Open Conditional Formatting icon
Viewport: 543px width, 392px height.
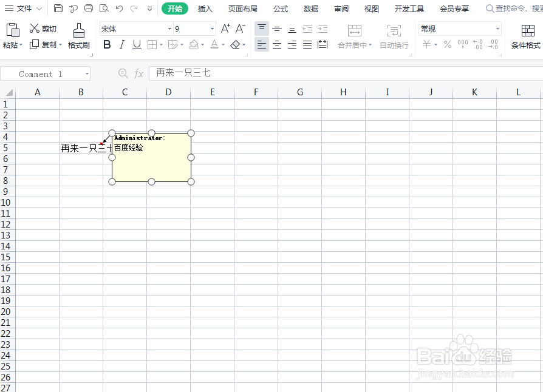pyautogui.click(x=528, y=31)
